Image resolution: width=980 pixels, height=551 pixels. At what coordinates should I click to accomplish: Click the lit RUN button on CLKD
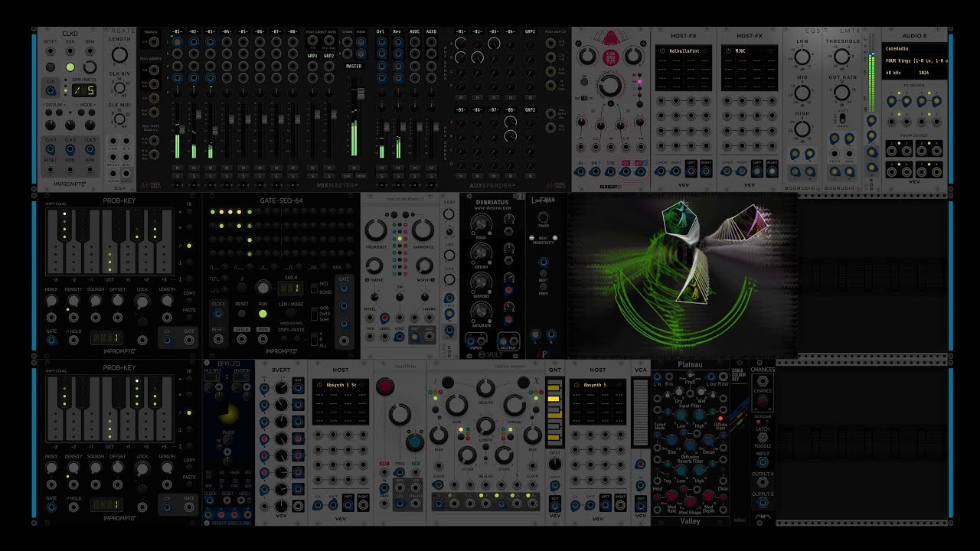(x=70, y=67)
